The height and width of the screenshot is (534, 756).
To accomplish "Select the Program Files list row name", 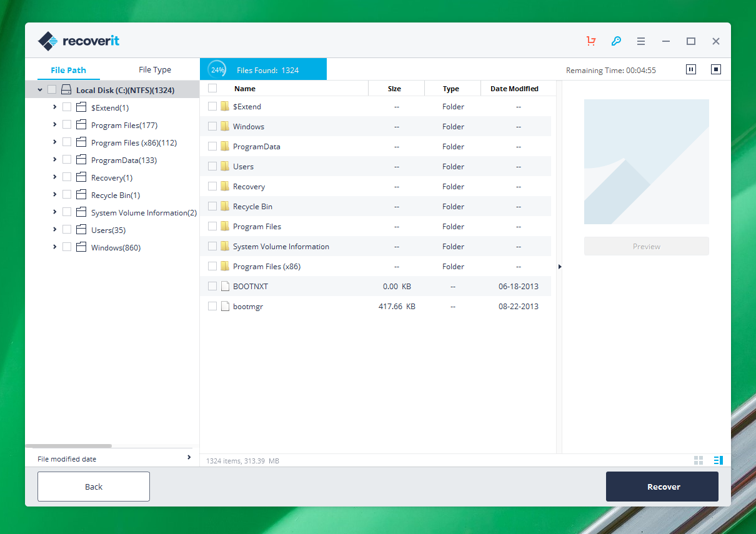I will coord(257,226).
